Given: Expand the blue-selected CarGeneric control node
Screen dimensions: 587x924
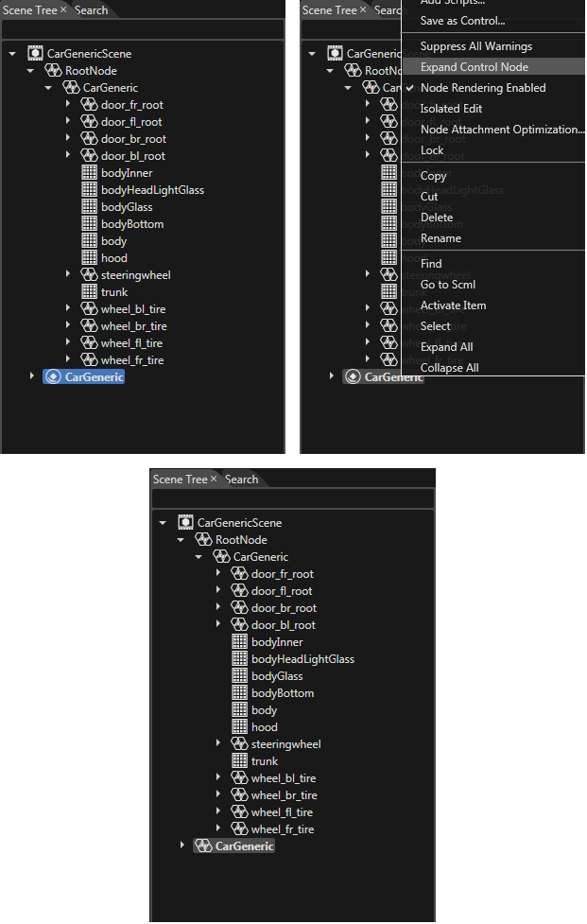Looking at the screenshot, I should (x=32, y=375).
